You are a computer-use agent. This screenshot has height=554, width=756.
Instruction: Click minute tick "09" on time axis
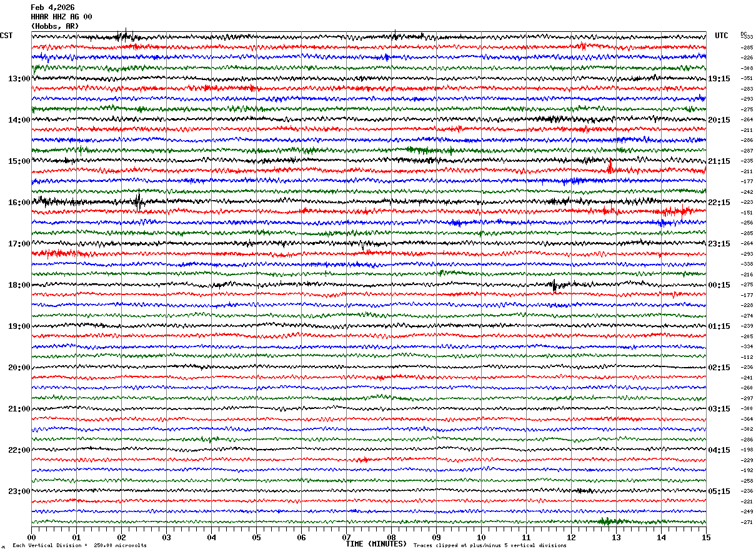pyautogui.click(x=436, y=537)
